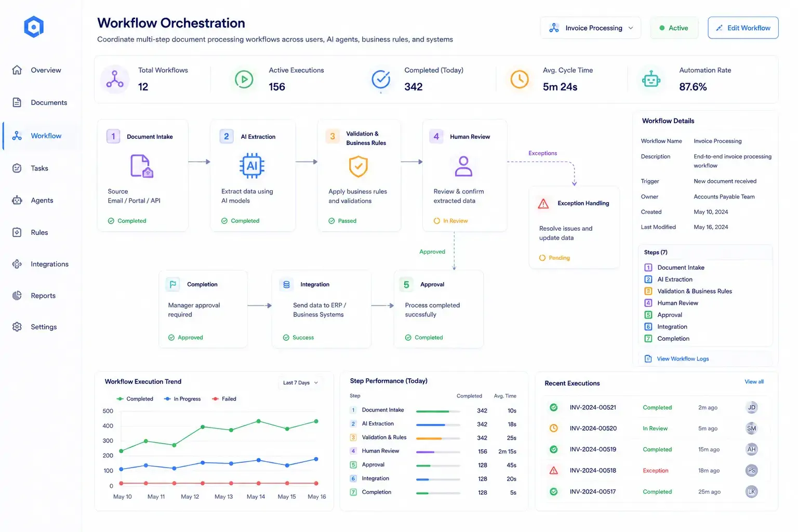
Task: Open the Invoice Processing workflow dropdown
Action: (591, 28)
